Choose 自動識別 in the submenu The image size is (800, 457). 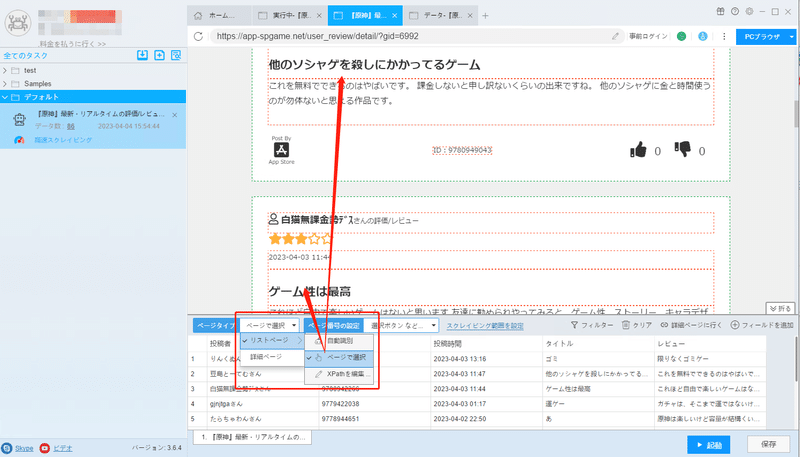click(339, 341)
